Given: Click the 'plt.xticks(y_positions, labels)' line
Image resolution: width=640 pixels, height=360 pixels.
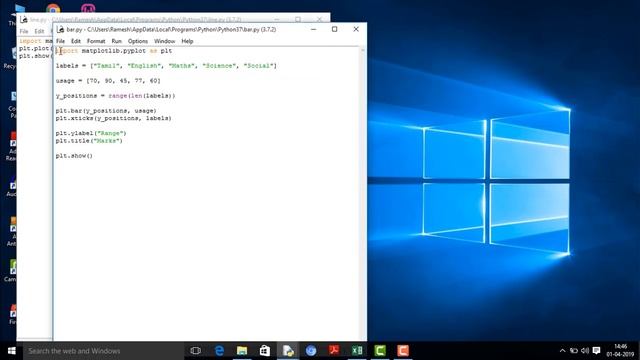Looking at the screenshot, I should click(x=113, y=118).
